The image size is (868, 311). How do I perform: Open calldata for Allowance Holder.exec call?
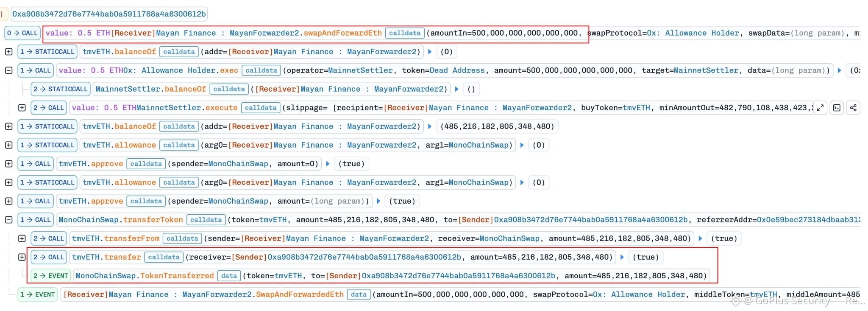tap(261, 70)
